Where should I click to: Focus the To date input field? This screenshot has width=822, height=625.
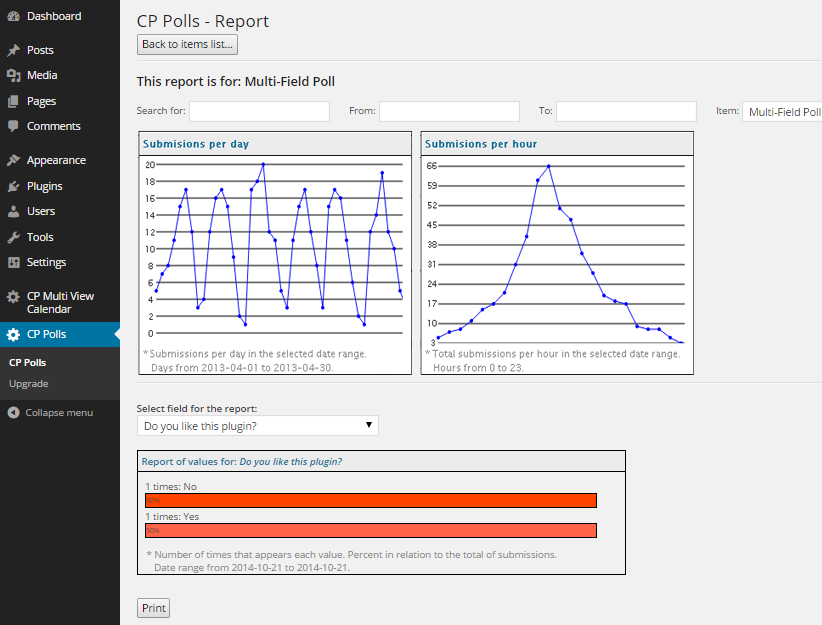click(626, 111)
